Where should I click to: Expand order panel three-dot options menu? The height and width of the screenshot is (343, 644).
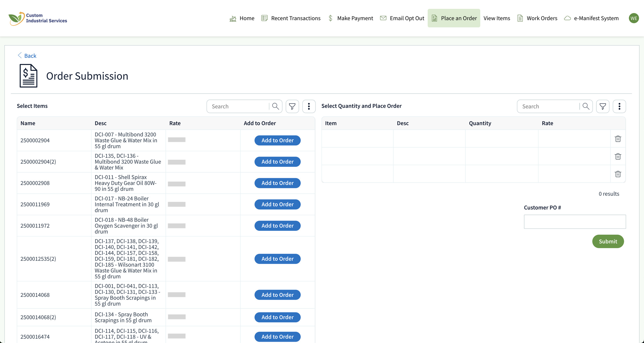pos(619,106)
